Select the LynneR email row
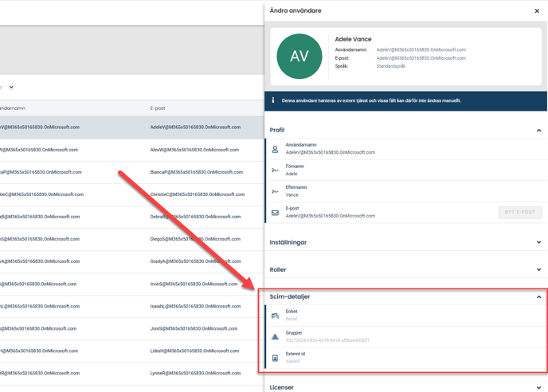Viewport: 548px width, 392px height. 131,374
